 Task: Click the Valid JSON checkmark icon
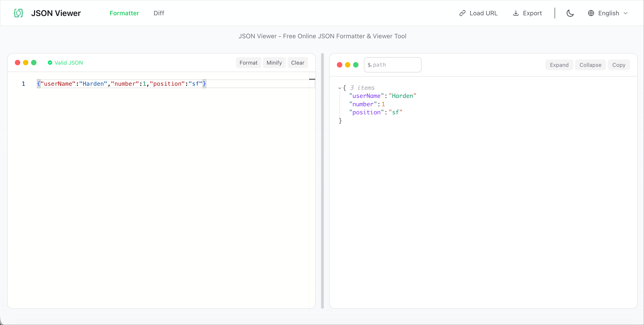50,62
